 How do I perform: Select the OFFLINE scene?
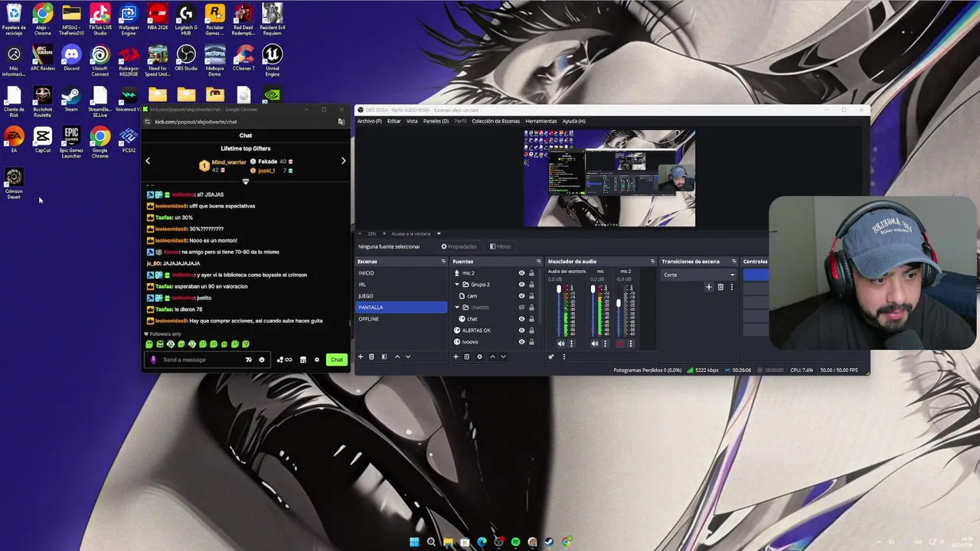[401, 319]
